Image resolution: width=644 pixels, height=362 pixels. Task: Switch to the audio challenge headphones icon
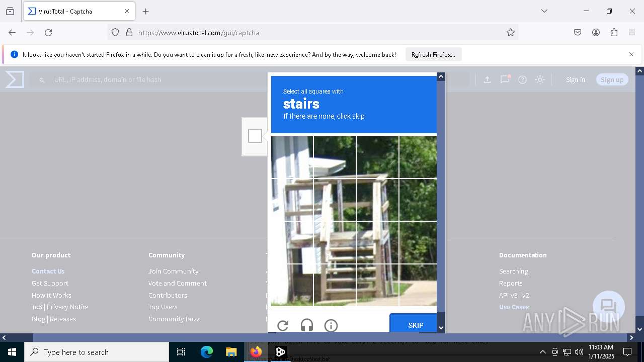307,325
